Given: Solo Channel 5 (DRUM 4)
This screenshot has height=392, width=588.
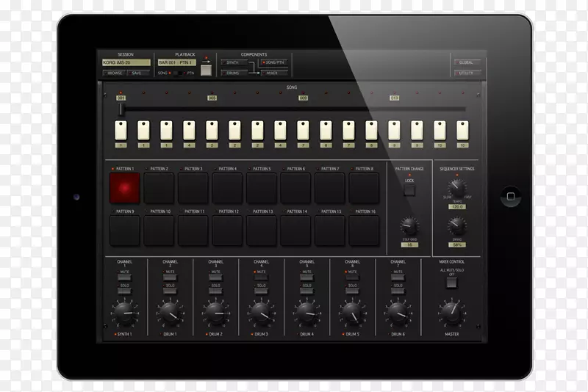Looking at the screenshot, I should tap(306, 291).
